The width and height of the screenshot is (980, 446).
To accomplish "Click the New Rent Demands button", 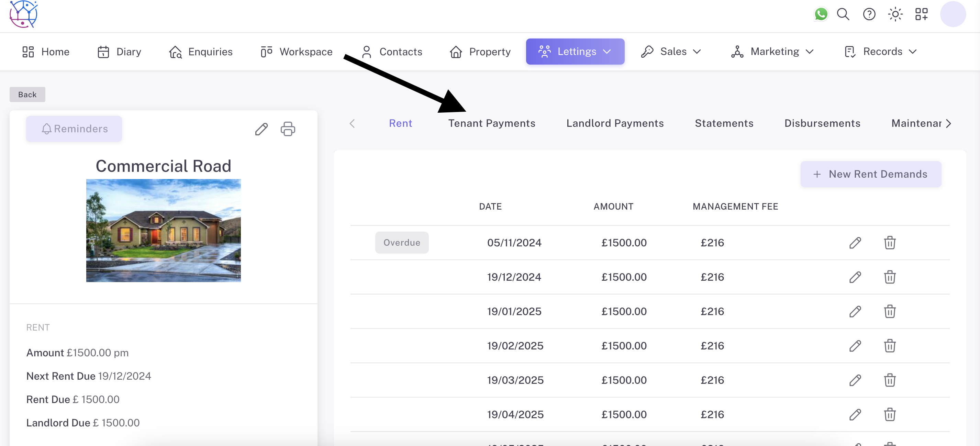I will (x=870, y=174).
